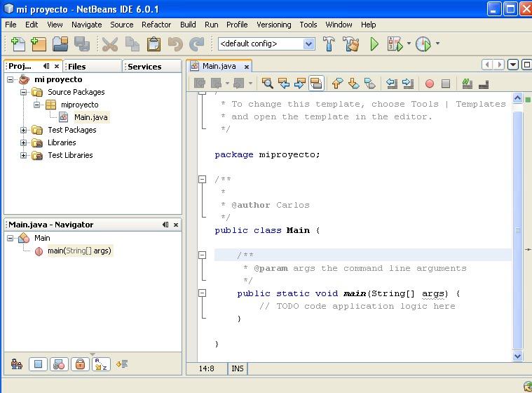Image resolution: width=532 pixels, height=393 pixels.
Task: Expand the Test Packages node
Action: 23,130
